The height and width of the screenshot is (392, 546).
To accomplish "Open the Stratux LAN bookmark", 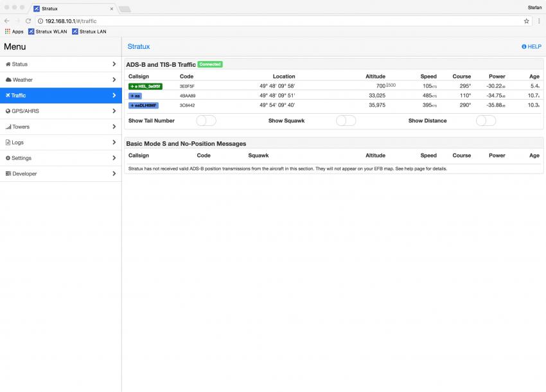I will pyautogui.click(x=89, y=31).
